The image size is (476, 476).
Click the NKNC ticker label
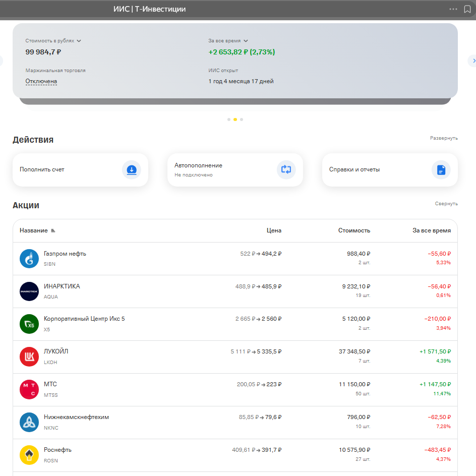point(51,428)
